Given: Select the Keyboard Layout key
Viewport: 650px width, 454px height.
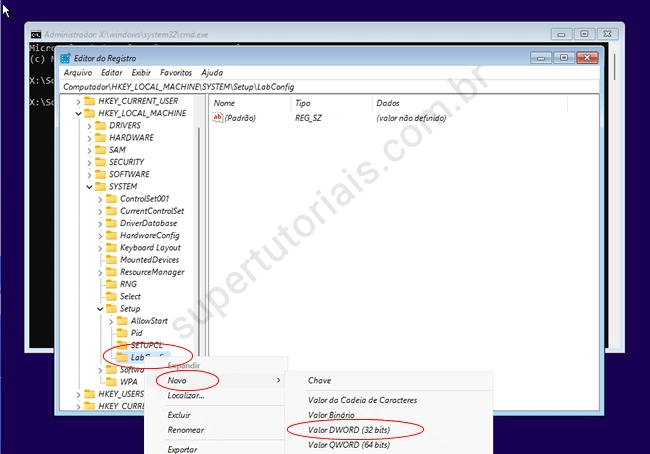Looking at the screenshot, I should pyautogui.click(x=150, y=248).
